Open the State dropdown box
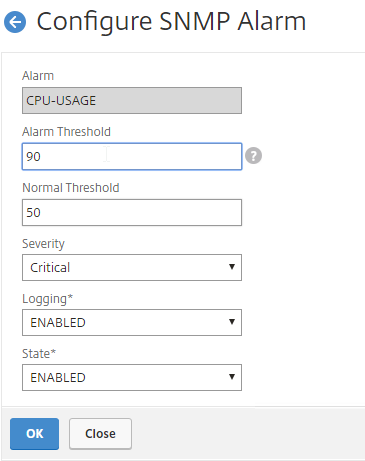The image size is (365, 461). (132, 378)
